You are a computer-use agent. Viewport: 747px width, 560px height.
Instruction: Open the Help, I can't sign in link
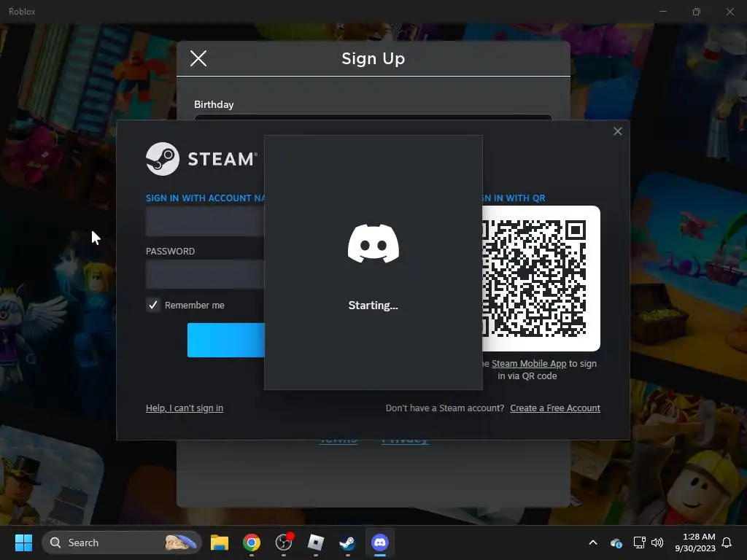(185, 408)
